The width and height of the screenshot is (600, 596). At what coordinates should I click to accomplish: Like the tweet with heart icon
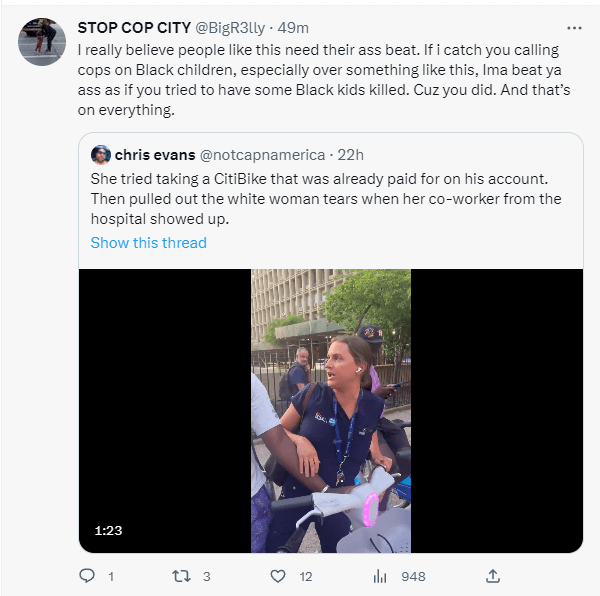[x=278, y=576]
